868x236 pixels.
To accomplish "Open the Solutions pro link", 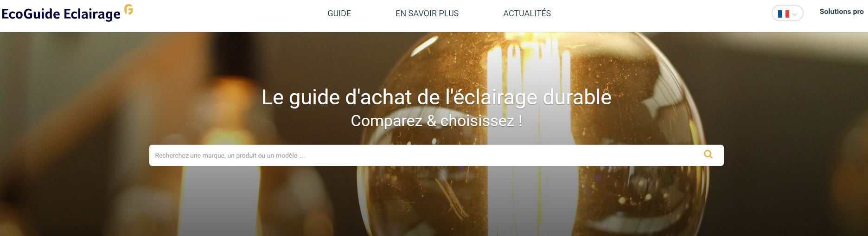I will tap(842, 12).
